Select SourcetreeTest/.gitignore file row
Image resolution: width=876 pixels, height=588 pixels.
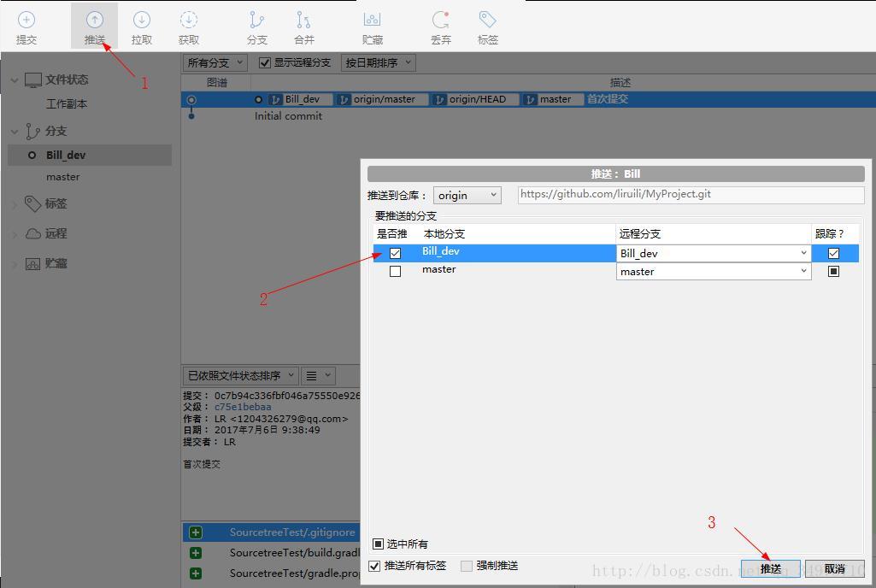click(x=272, y=532)
